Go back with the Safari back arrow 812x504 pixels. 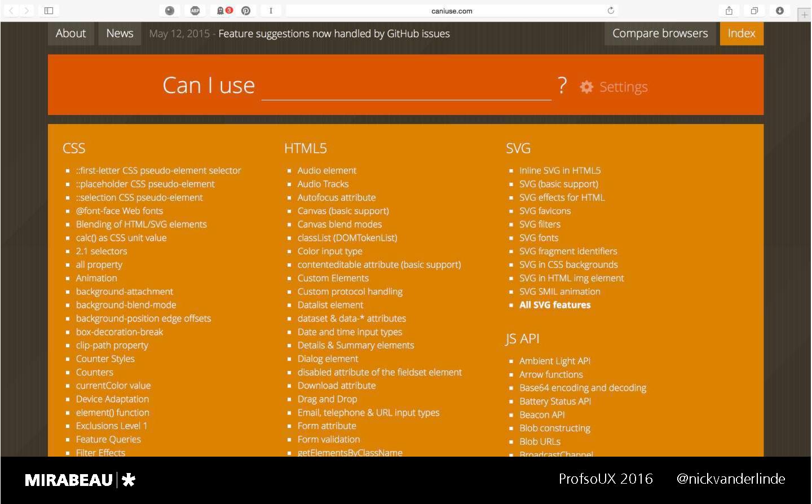coord(11,11)
